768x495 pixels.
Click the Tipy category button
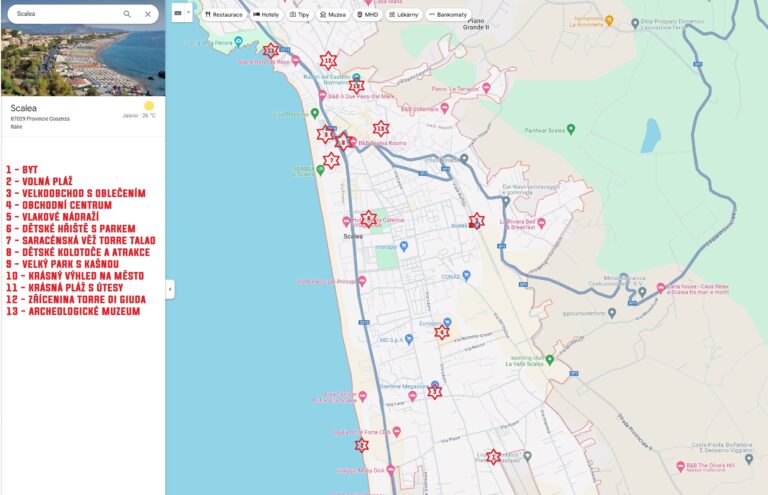[x=300, y=15]
